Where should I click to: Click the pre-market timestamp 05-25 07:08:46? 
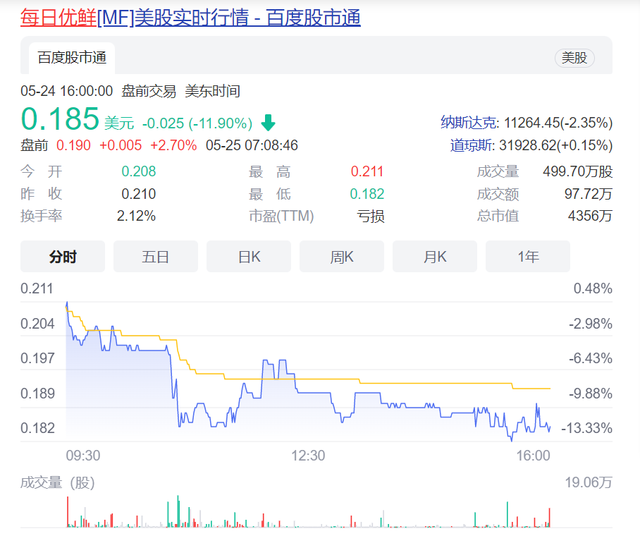point(252,145)
